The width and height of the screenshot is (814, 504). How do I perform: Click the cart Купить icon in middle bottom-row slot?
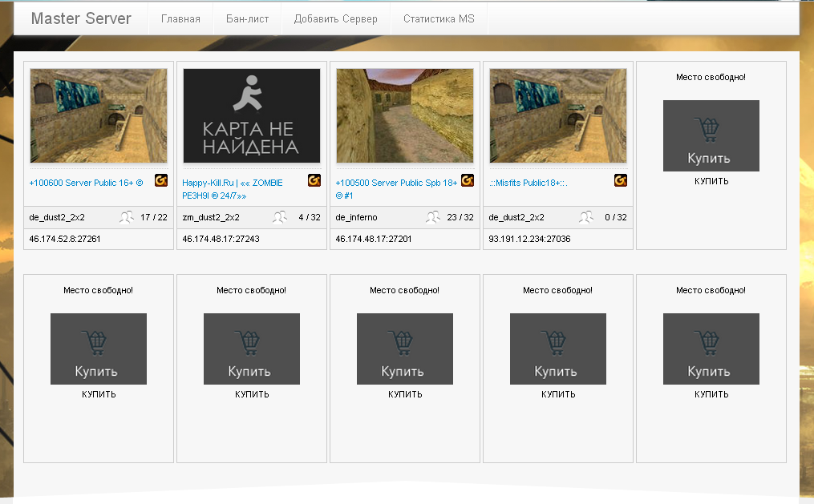point(405,349)
